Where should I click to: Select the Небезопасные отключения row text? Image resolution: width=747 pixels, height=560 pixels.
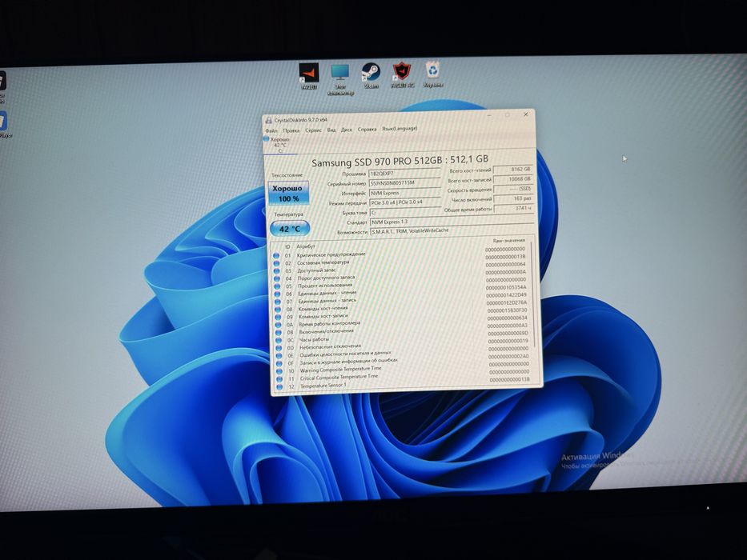pyautogui.click(x=330, y=347)
